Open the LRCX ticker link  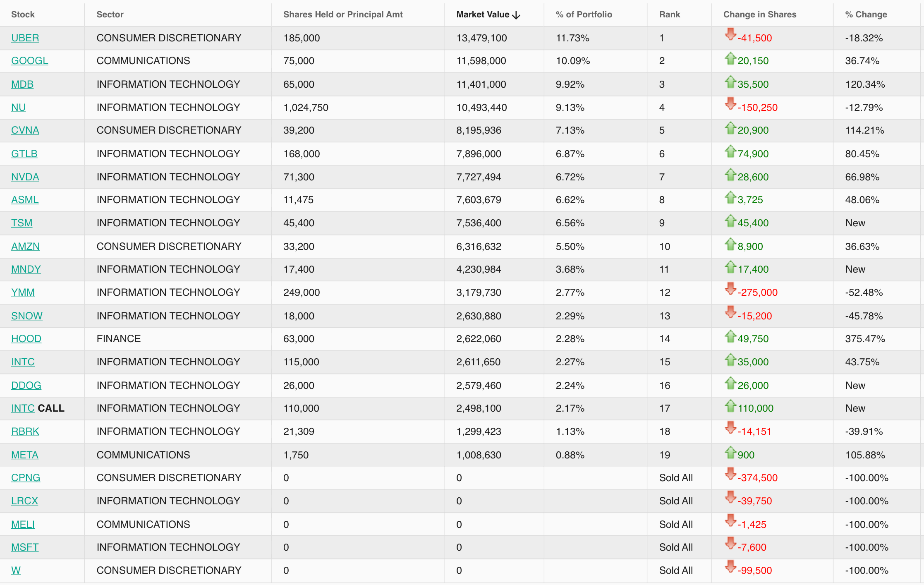coord(24,501)
